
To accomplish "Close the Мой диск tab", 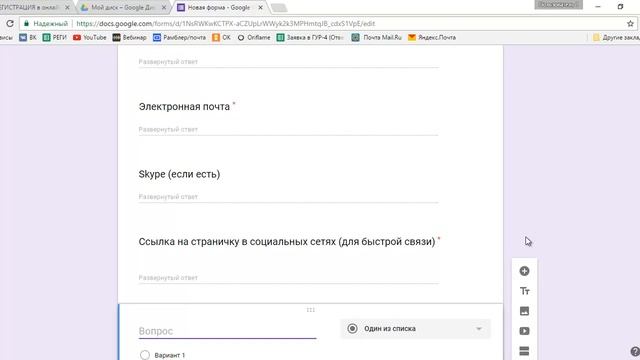I will pyautogui.click(x=164, y=7).
